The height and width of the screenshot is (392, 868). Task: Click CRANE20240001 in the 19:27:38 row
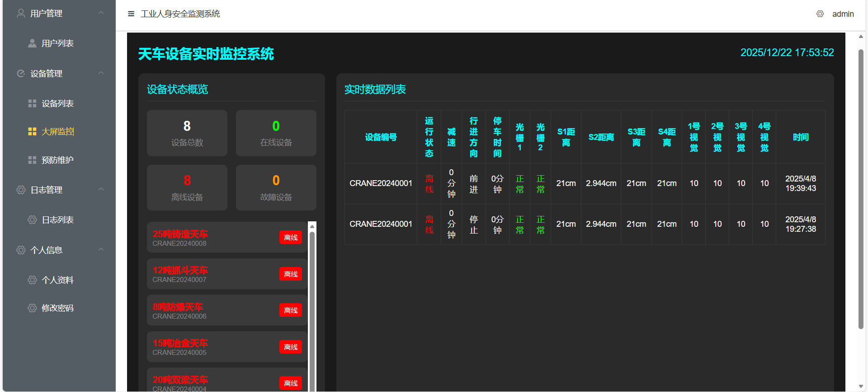point(381,224)
